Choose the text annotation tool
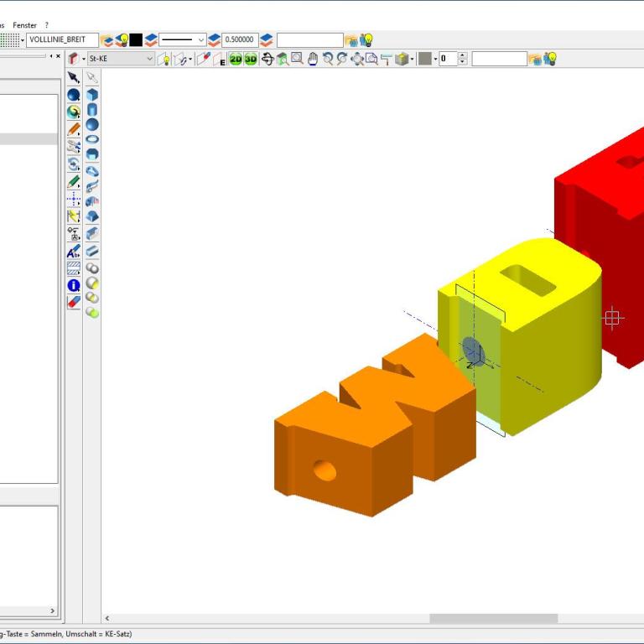Screen dimensions: 644x644 (x=74, y=252)
